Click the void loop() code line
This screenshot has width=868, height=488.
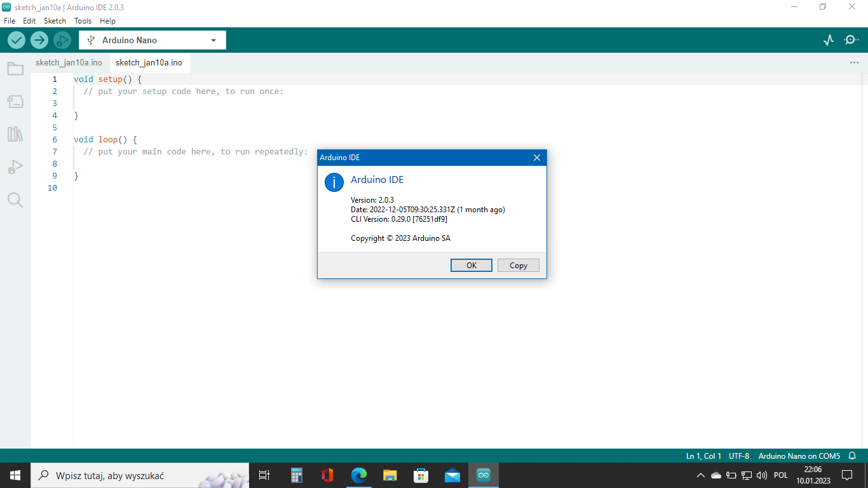pyautogui.click(x=105, y=140)
